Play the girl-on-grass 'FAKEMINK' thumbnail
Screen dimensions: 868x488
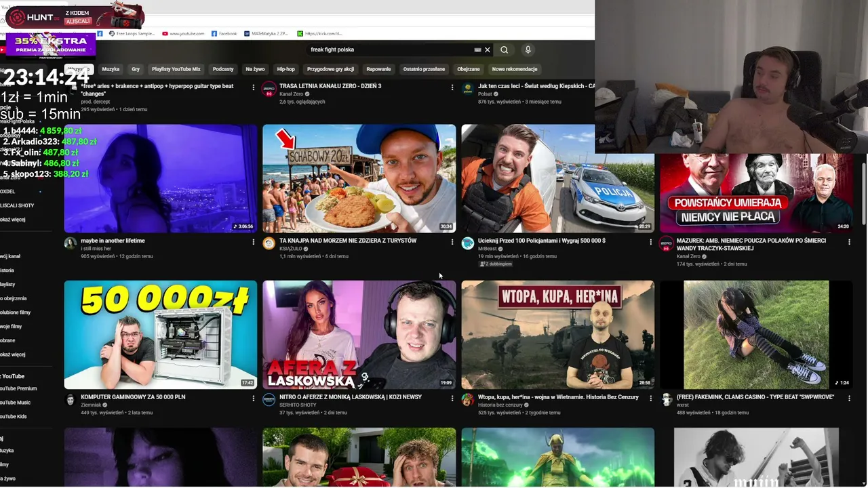(756, 335)
